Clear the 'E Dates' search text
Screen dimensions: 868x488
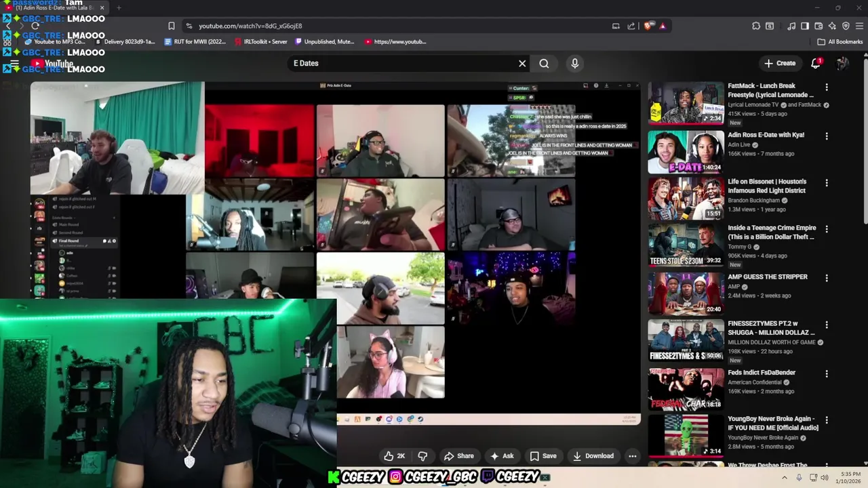pyautogui.click(x=522, y=63)
